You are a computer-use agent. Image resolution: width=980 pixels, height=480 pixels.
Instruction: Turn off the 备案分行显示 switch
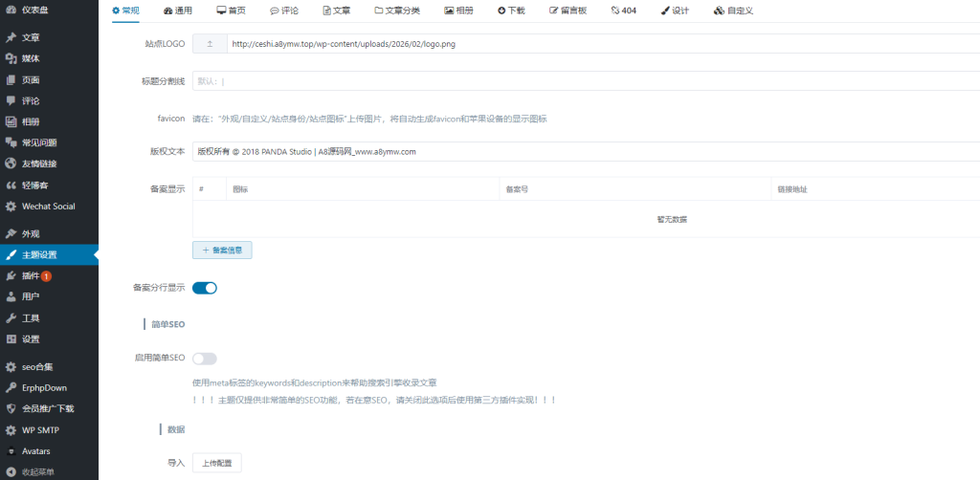[x=205, y=288]
